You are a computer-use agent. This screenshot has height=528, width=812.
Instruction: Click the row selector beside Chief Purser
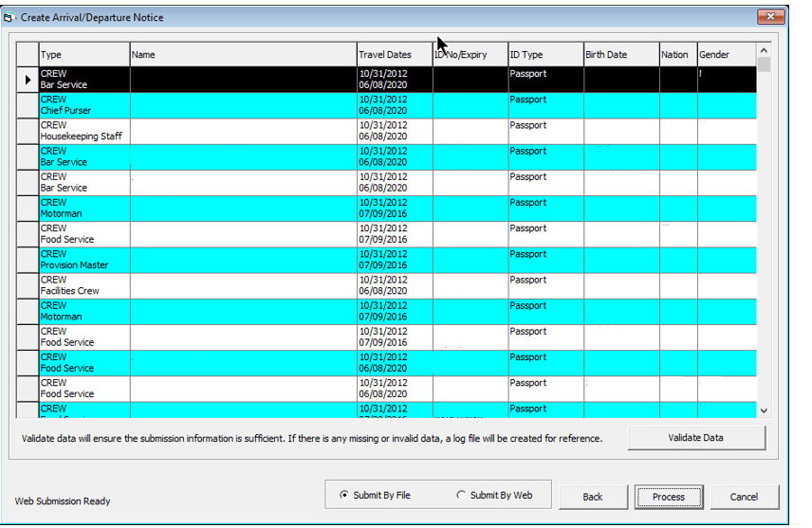point(28,105)
